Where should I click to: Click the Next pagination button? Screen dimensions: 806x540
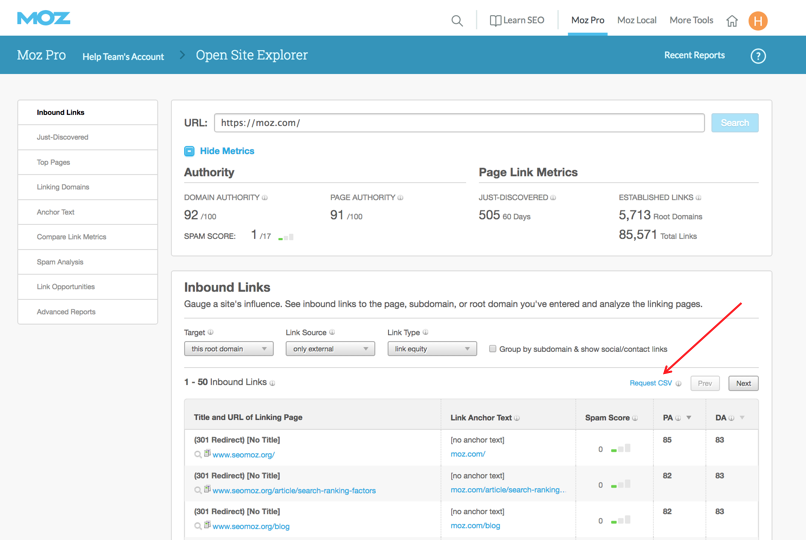click(743, 383)
